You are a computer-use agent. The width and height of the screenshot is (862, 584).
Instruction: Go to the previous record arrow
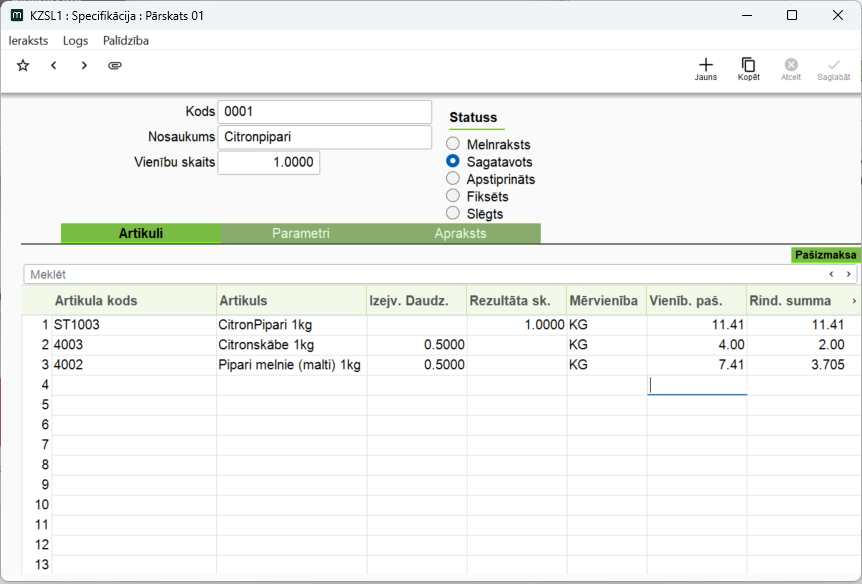(x=53, y=65)
